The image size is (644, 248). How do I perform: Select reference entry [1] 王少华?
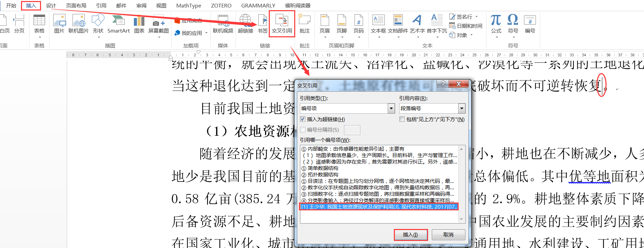[379, 207]
